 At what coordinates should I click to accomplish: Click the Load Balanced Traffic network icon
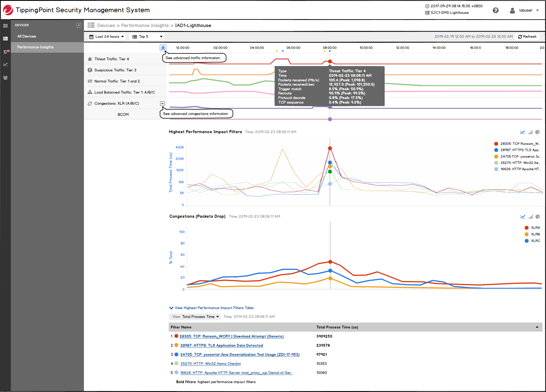tap(90, 92)
